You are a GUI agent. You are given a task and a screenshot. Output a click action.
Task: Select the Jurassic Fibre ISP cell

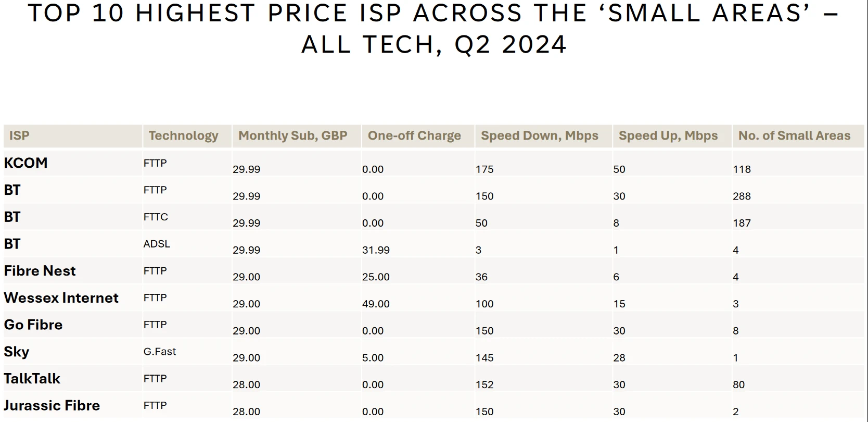pos(52,406)
